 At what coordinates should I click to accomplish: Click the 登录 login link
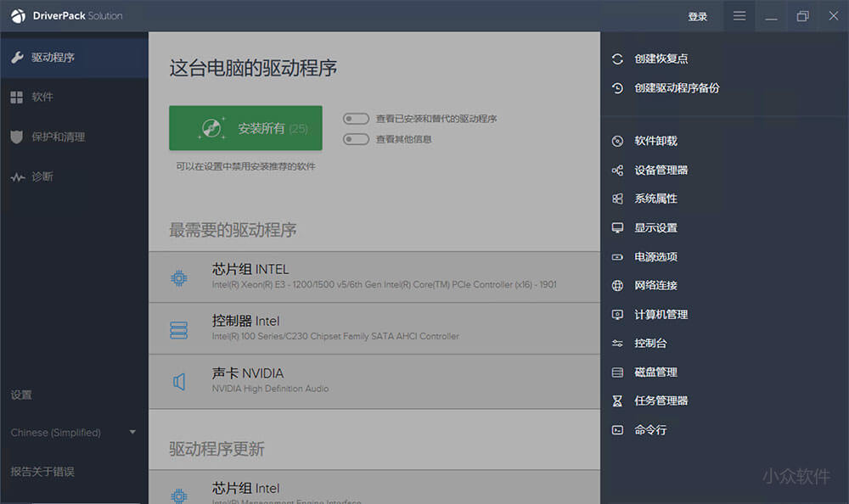[x=697, y=16]
